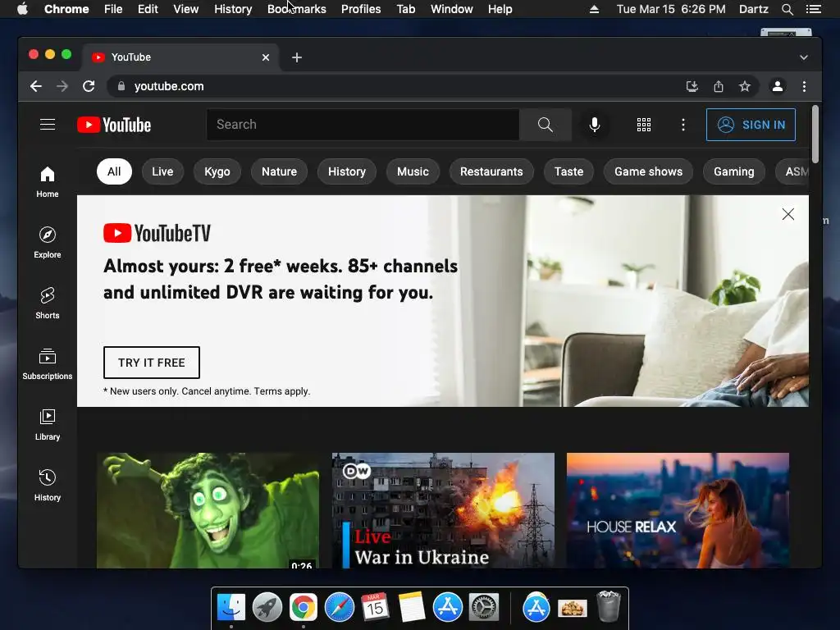Select the Kygo filter chip
Image resolution: width=840 pixels, height=630 pixels.
(x=217, y=171)
